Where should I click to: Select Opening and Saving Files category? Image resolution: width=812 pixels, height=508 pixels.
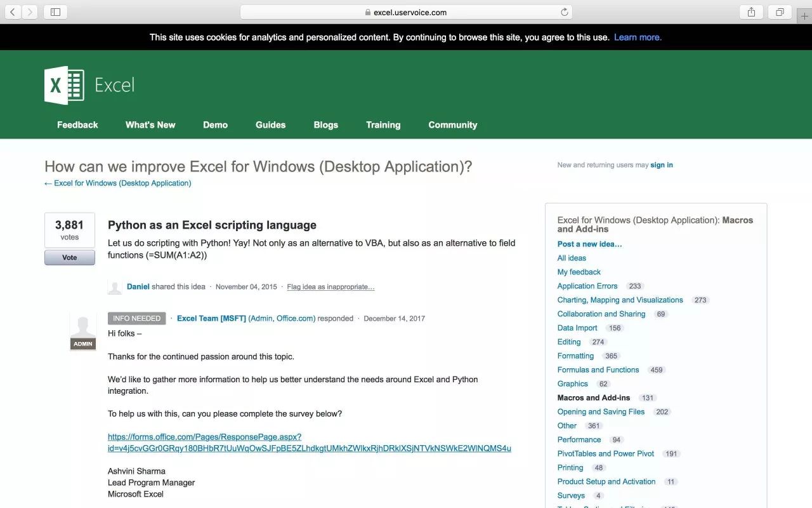tap(601, 411)
